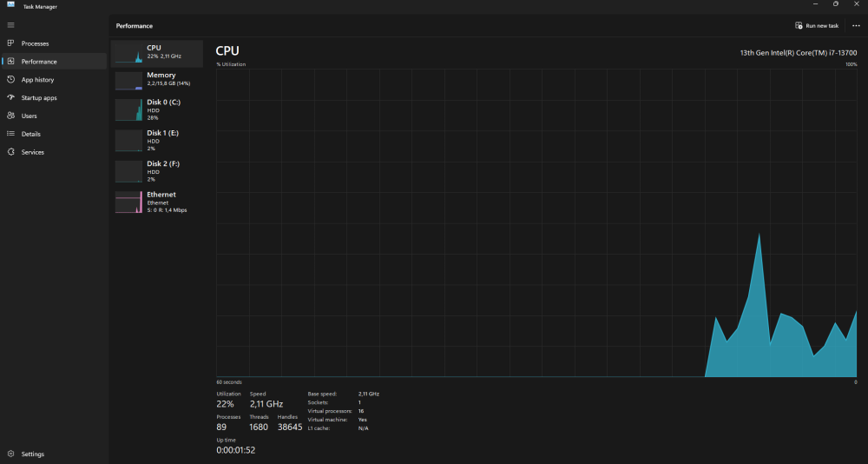
Task: Click the Disk 2 (F:) resource label
Action: pos(163,163)
